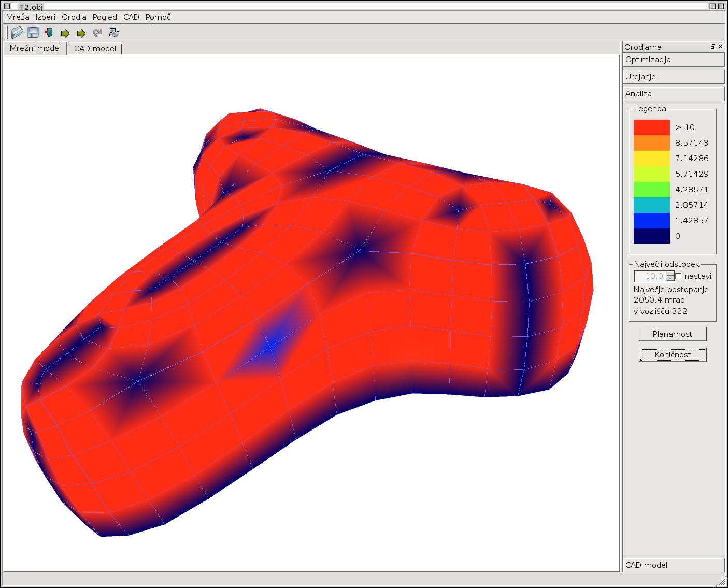Click the exit door icon in toolbar
The image size is (728, 588).
[x=49, y=33]
